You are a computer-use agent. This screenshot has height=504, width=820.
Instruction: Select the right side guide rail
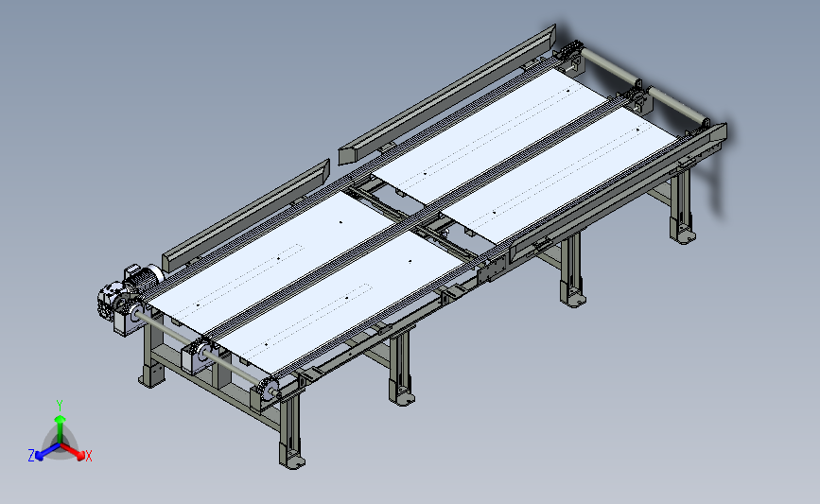point(617,194)
